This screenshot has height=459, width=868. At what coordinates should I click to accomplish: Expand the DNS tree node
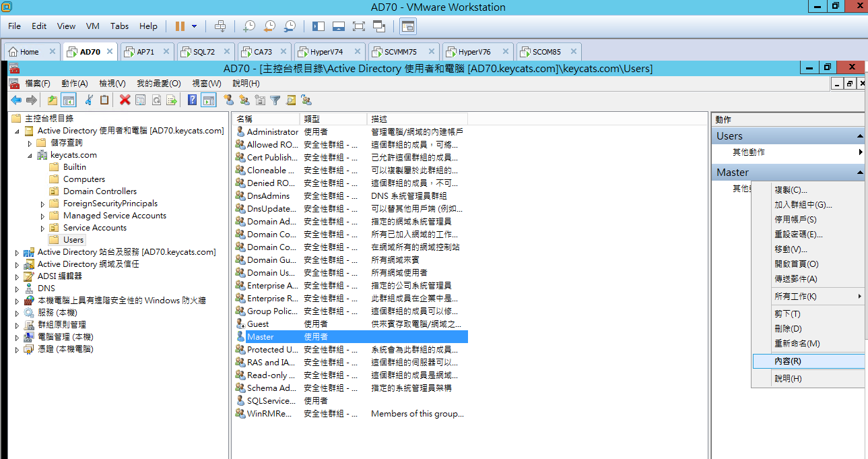(17, 288)
